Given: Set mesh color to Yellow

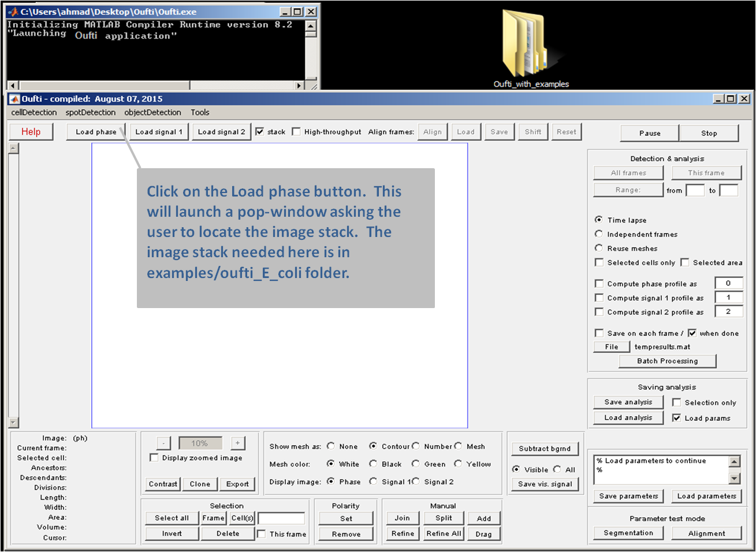Looking at the screenshot, I should pyautogui.click(x=458, y=464).
